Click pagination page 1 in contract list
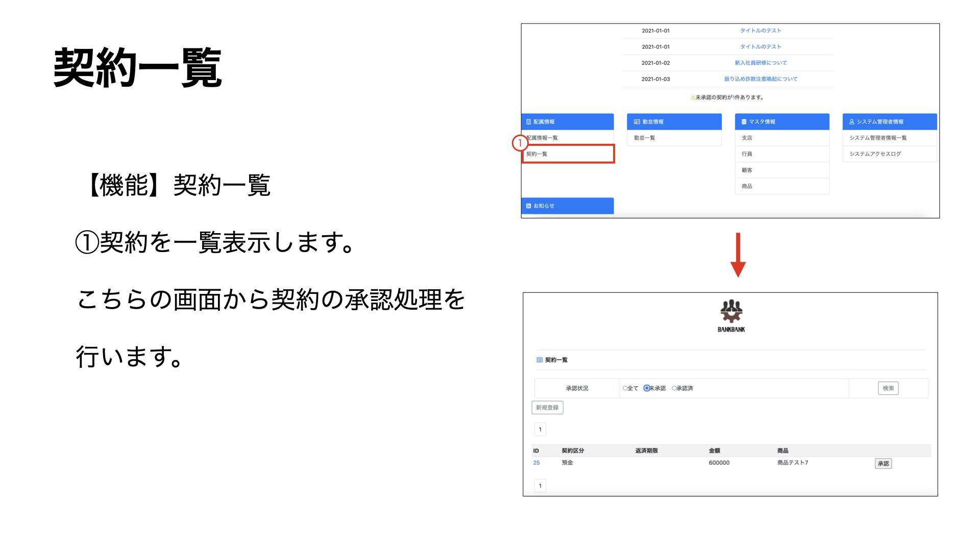 540,429
